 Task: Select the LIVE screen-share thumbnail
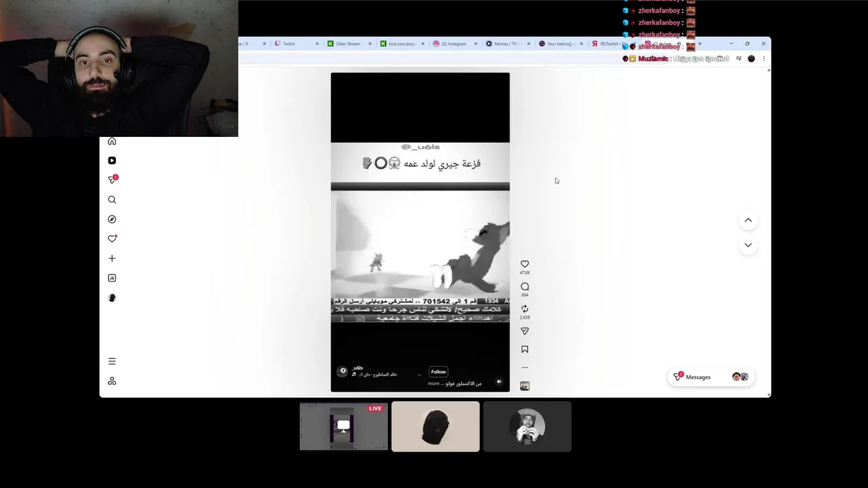(x=344, y=426)
